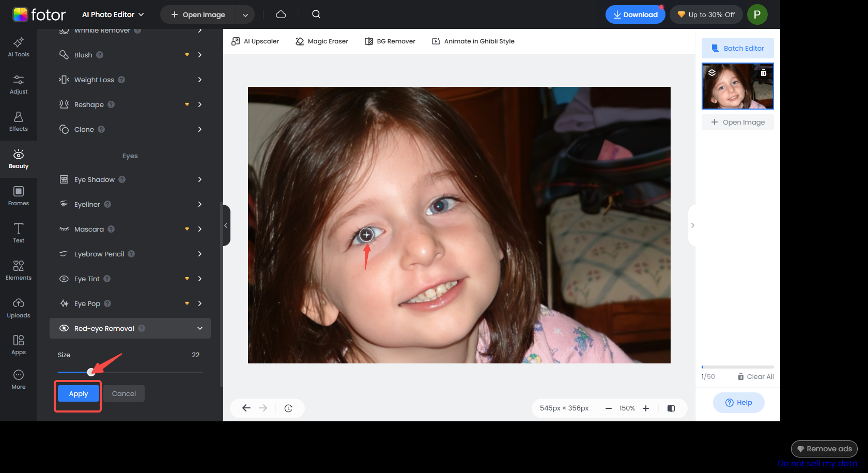
Task: Expand the Eyeliner option
Action: 200,204
